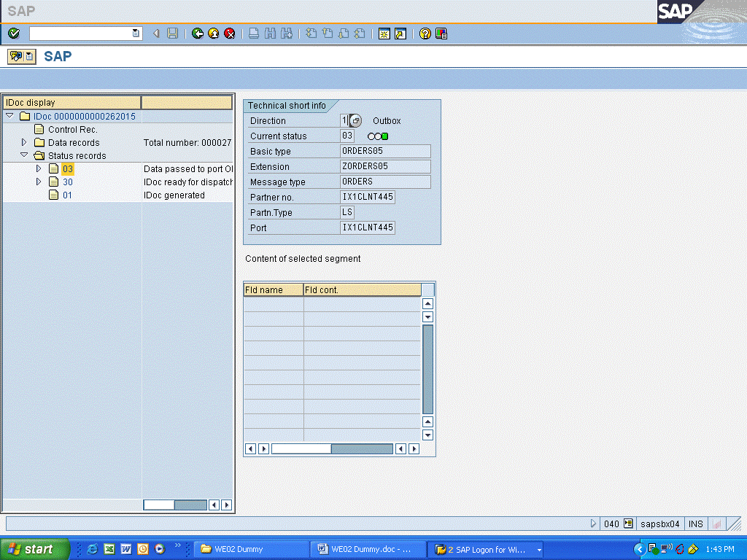The image size is (747, 560).
Task: Click the Extension field ZORDERS05
Action: 385,166
